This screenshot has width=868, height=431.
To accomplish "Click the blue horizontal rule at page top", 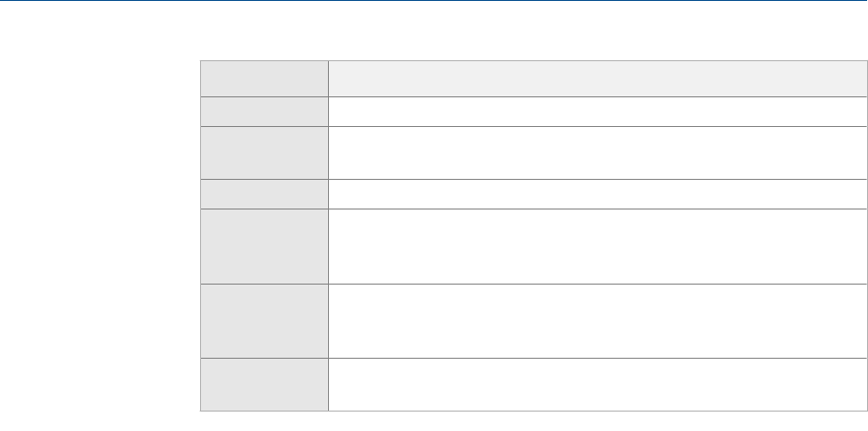I will point(434,2).
